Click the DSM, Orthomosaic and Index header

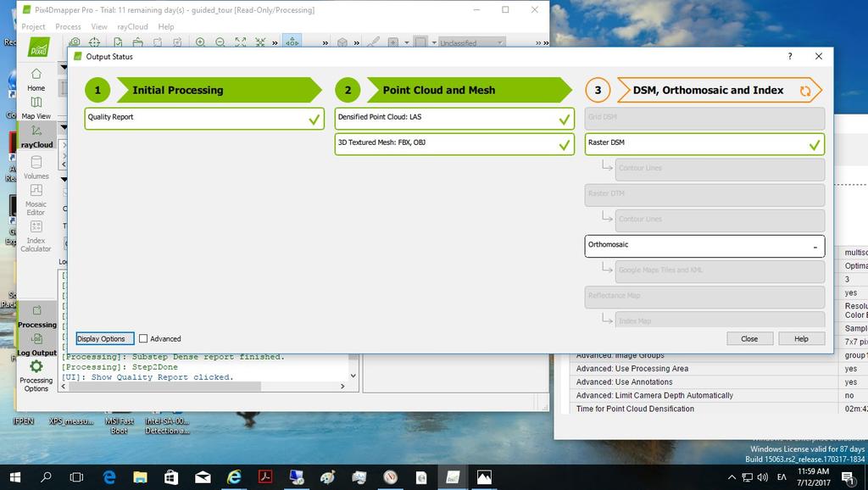[x=719, y=90]
